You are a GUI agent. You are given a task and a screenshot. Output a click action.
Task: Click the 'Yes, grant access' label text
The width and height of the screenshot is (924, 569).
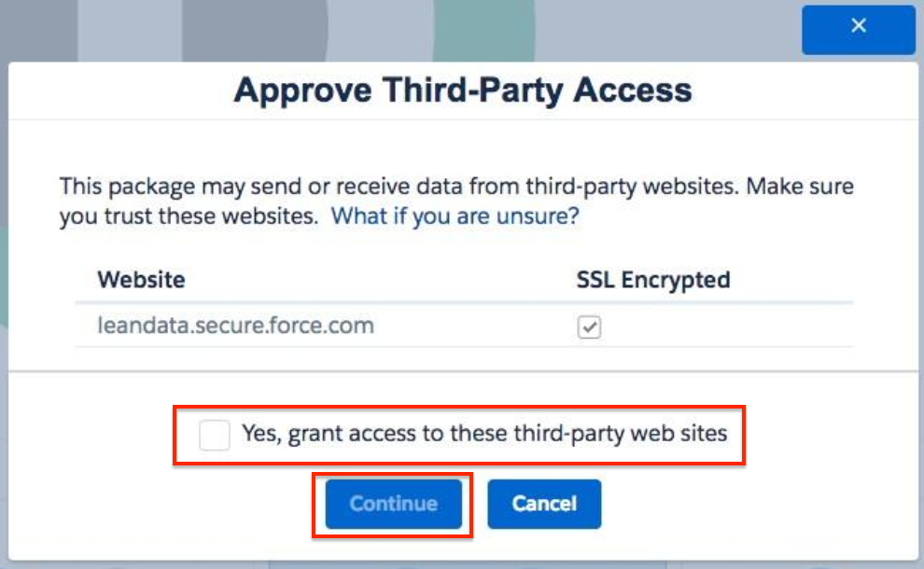[x=483, y=433]
